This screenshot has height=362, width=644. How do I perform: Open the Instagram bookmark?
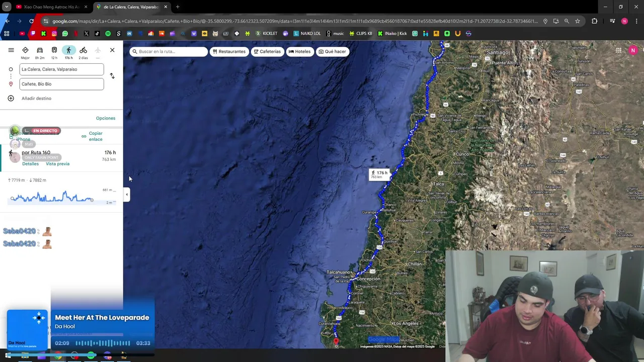pyautogui.click(x=54, y=34)
